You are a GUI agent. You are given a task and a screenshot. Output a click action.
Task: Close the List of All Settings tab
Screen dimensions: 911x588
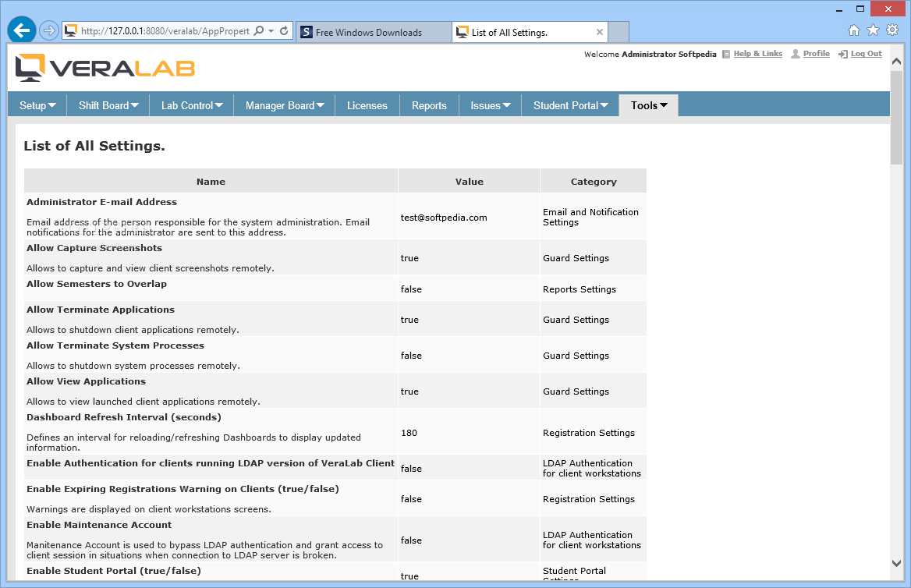600,32
